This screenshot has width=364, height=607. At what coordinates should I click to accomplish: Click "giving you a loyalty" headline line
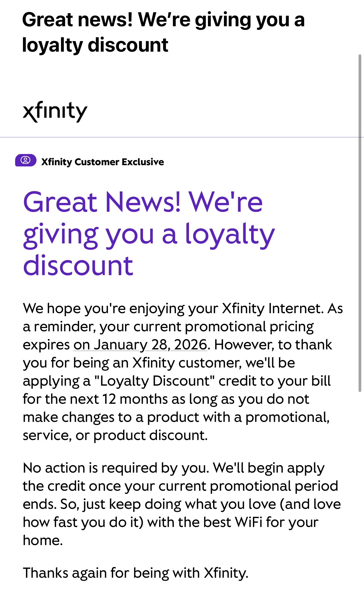point(149,234)
